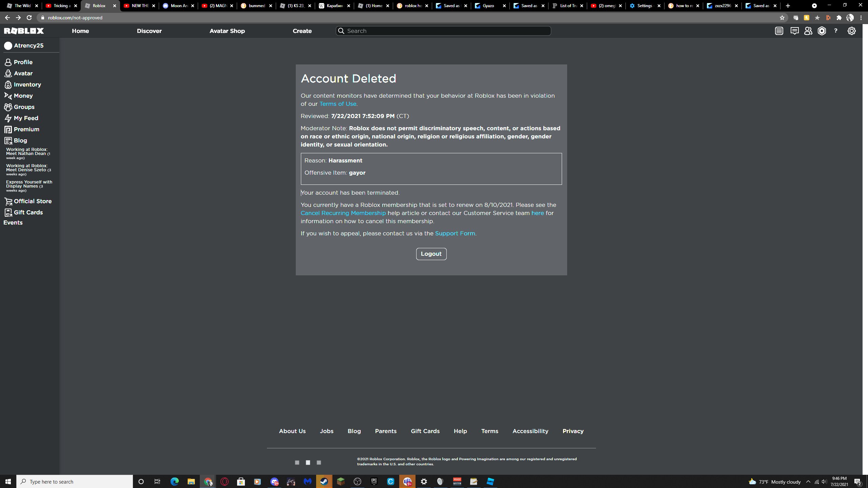Open Chrome profile avatar
The image size is (868, 488).
pyautogui.click(x=850, y=18)
